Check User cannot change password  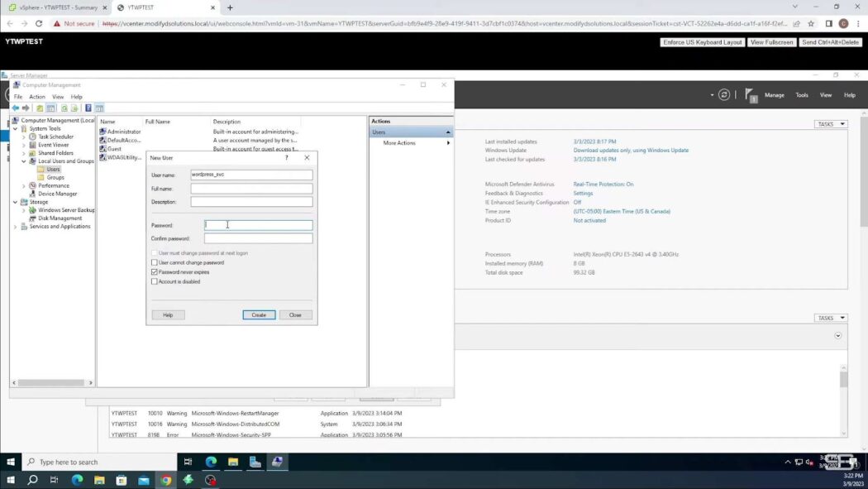tap(155, 262)
